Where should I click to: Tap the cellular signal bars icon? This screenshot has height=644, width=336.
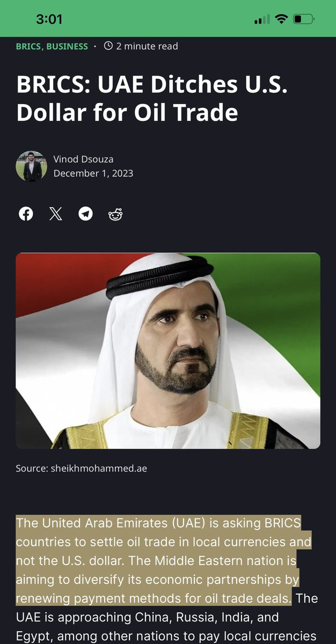pyautogui.click(x=262, y=20)
